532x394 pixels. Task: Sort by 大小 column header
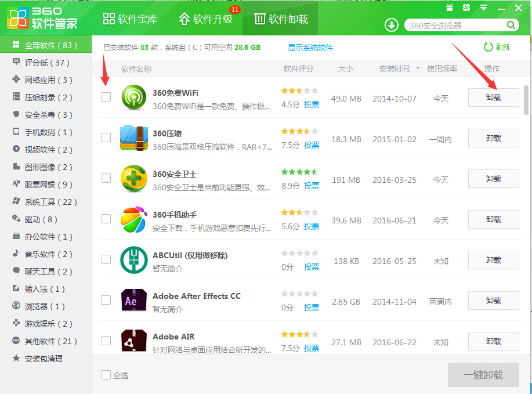346,69
